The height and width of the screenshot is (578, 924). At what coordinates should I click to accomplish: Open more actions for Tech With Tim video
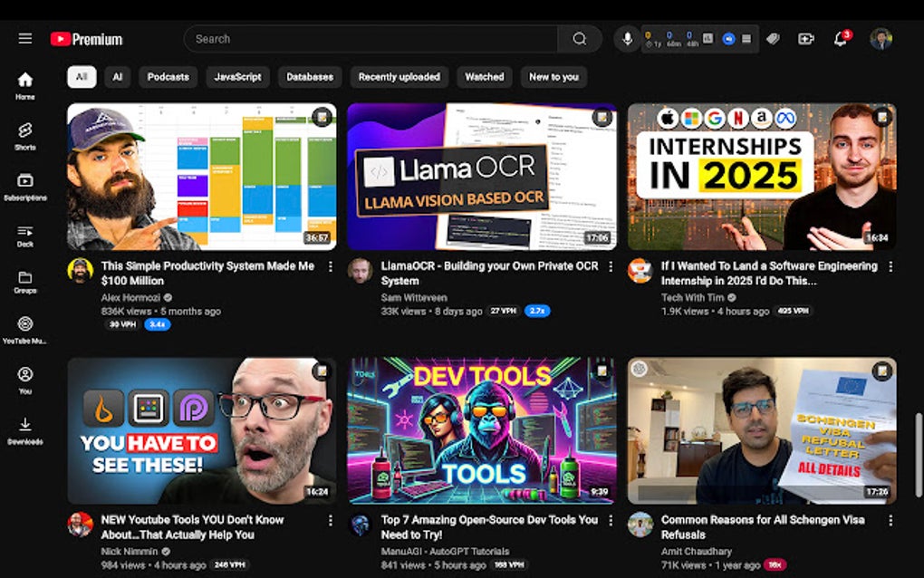pos(890,266)
